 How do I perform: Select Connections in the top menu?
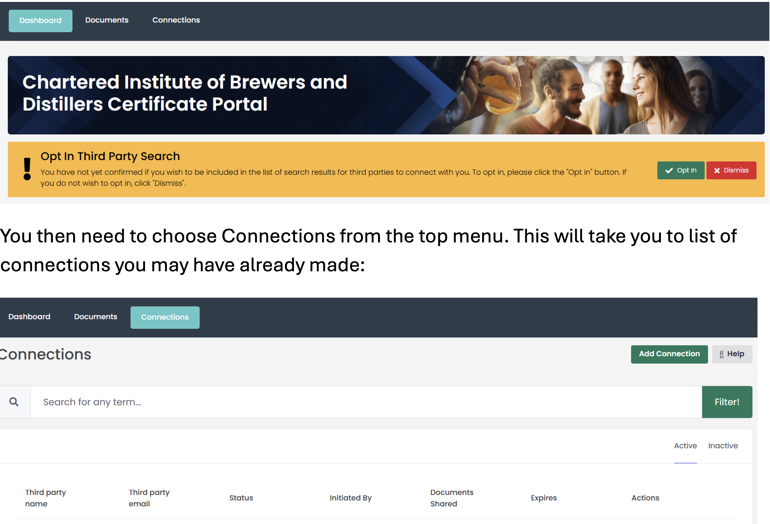176,20
